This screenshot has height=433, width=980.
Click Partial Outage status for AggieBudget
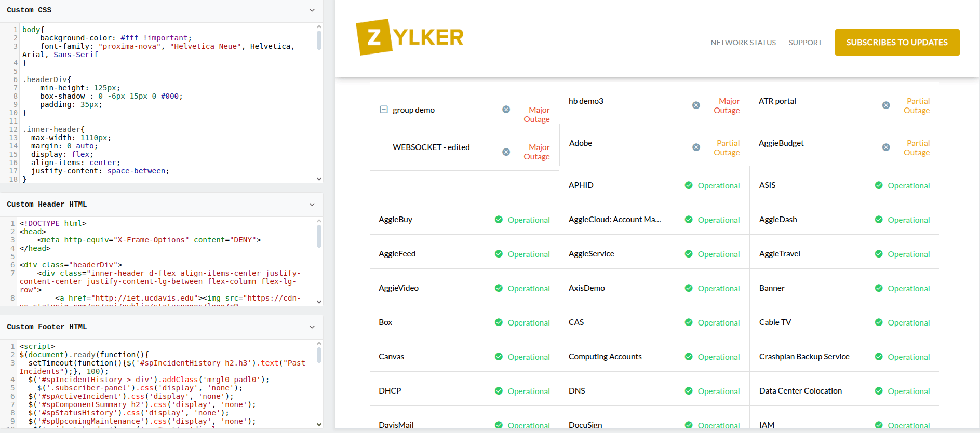[917, 148]
